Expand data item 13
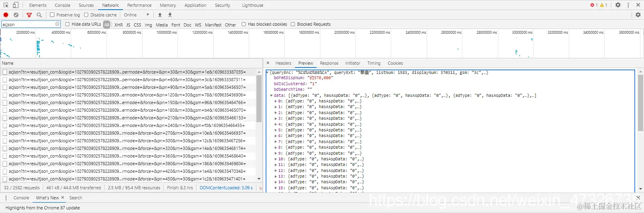Image resolution: width=644 pixels, height=213 pixels. 276,176
